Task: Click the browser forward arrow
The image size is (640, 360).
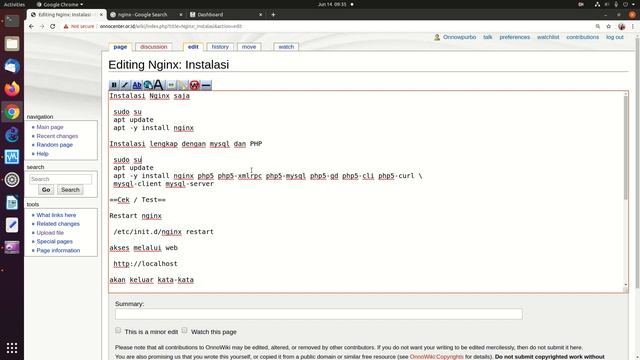Action: pos(42,26)
